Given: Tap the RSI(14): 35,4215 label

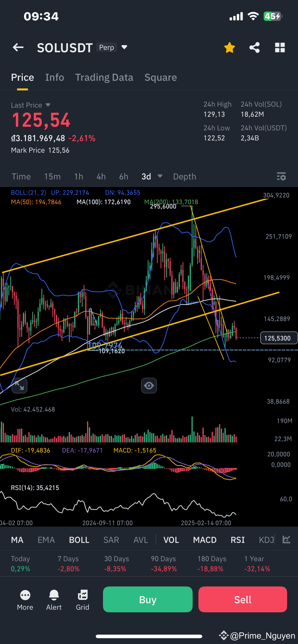Looking at the screenshot, I should point(35,488).
